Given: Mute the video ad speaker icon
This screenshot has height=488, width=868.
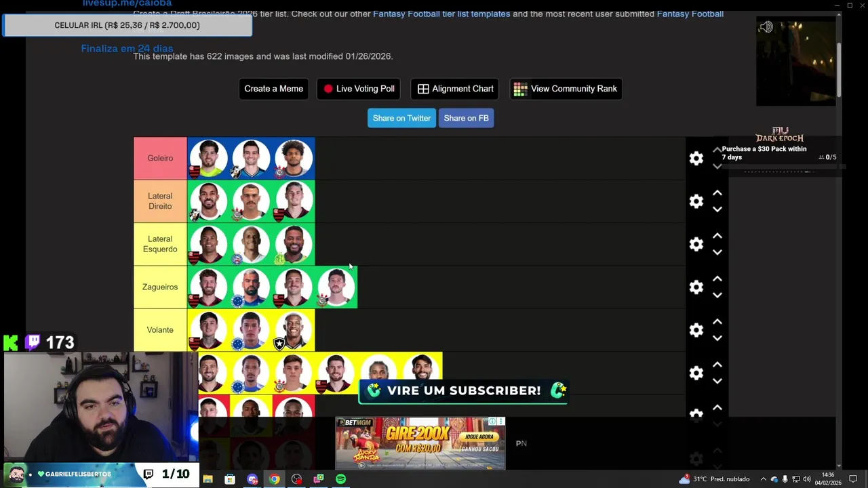Looking at the screenshot, I should [x=766, y=27].
